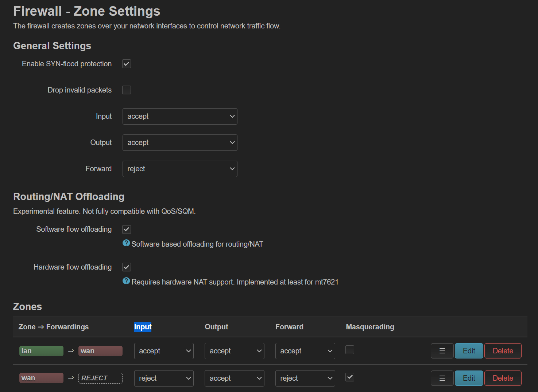Click drag handle icon for lan zone row
This screenshot has height=392, width=538.
(x=442, y=351)
